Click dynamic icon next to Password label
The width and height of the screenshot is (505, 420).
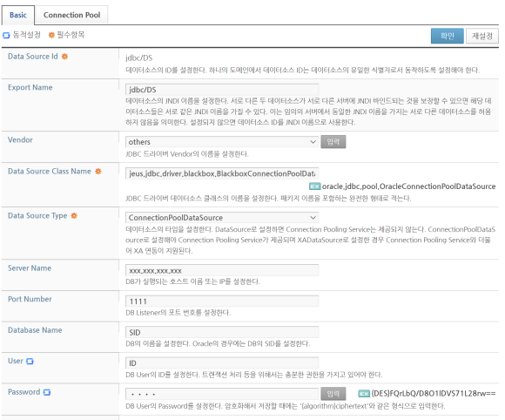point(47,392)
